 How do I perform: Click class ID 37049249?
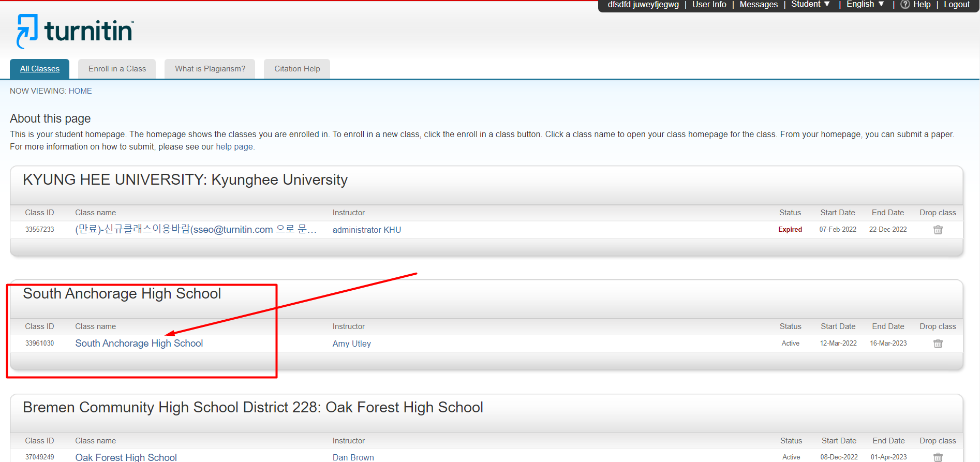[x=40, y=457]
